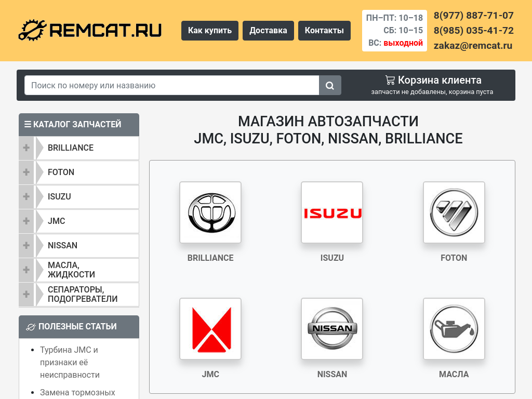532x399 pixels.
Task: Expand the BRILLIANCE category with plus
Action: coord(26,148)
